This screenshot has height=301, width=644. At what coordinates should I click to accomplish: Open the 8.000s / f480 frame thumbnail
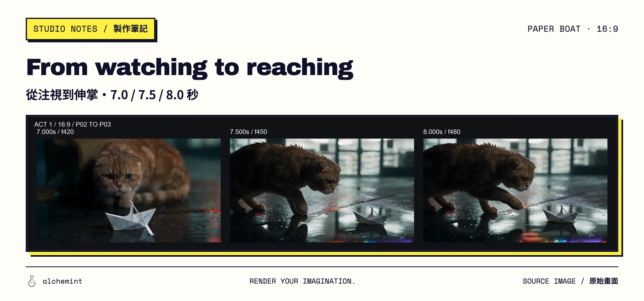point(515,190)
